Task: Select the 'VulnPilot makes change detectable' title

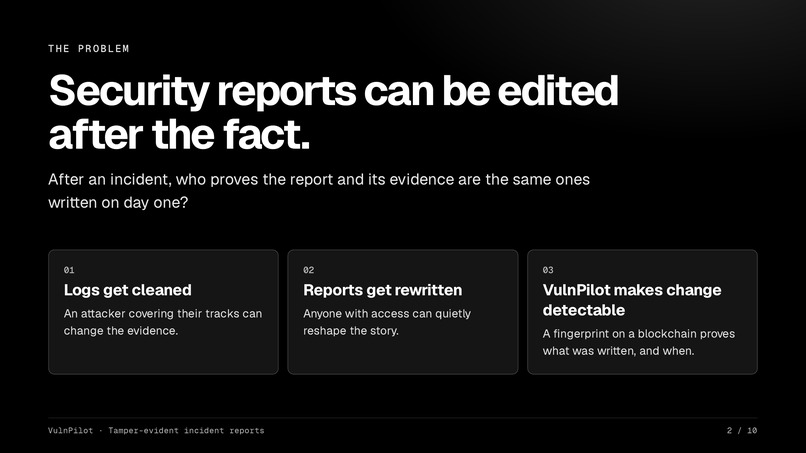Action: [632, 300]
